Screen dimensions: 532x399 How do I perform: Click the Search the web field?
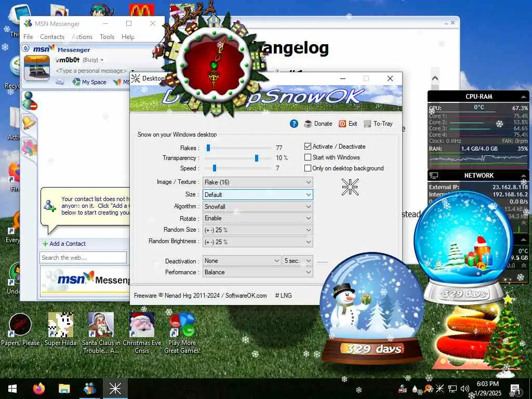(83, 258)
